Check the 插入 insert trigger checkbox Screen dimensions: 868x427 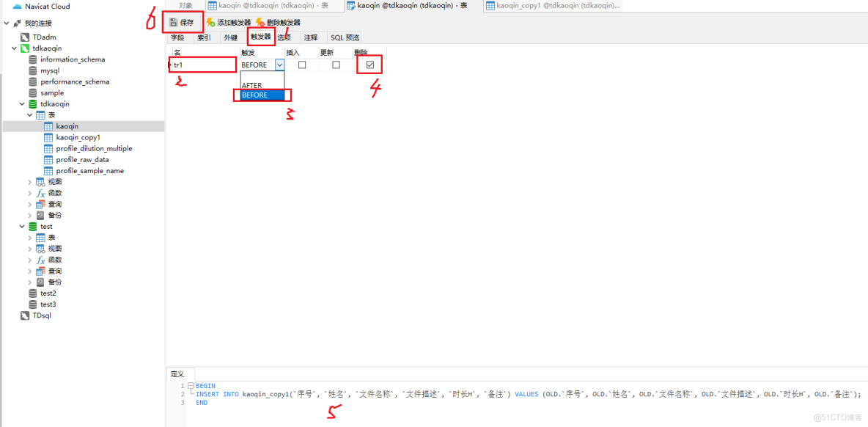pyautogui.click(x=301, y=64)
